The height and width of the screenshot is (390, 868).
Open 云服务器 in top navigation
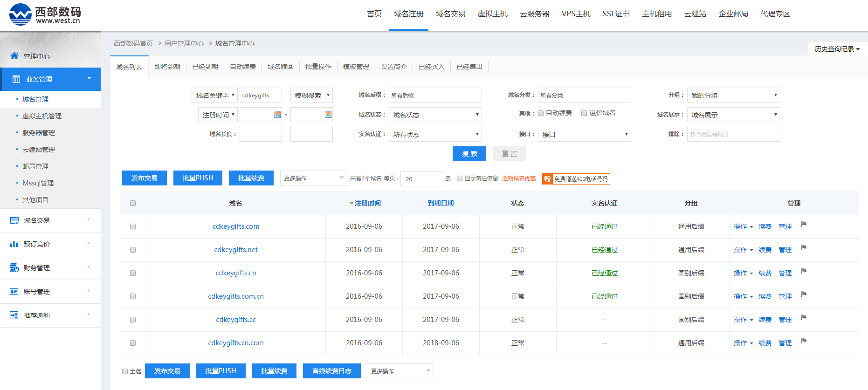click(535, 14)
